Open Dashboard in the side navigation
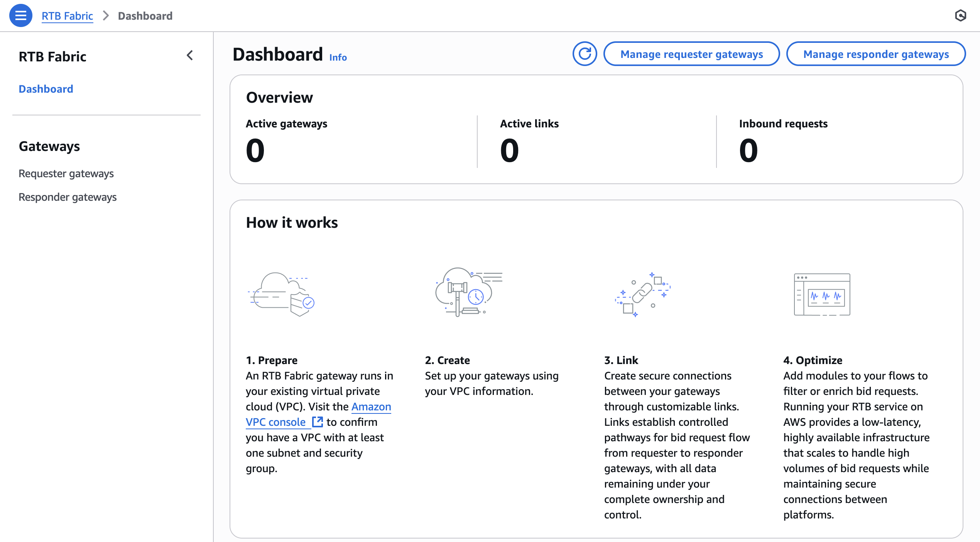The height and width of the screenshot is (542, 980). (x=46, y=89)
